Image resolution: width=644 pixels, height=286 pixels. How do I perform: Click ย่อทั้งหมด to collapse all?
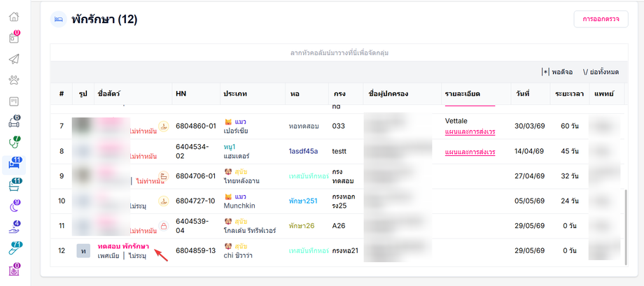pos(601,72)
